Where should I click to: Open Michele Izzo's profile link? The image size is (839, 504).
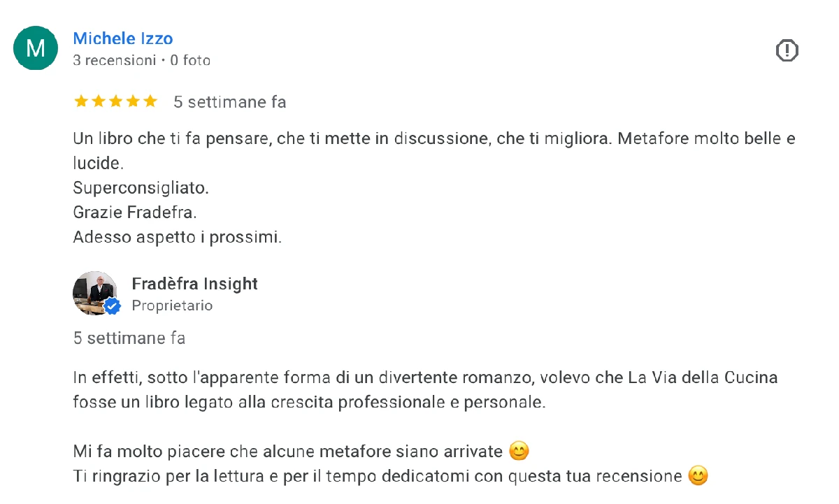[122, 38]
